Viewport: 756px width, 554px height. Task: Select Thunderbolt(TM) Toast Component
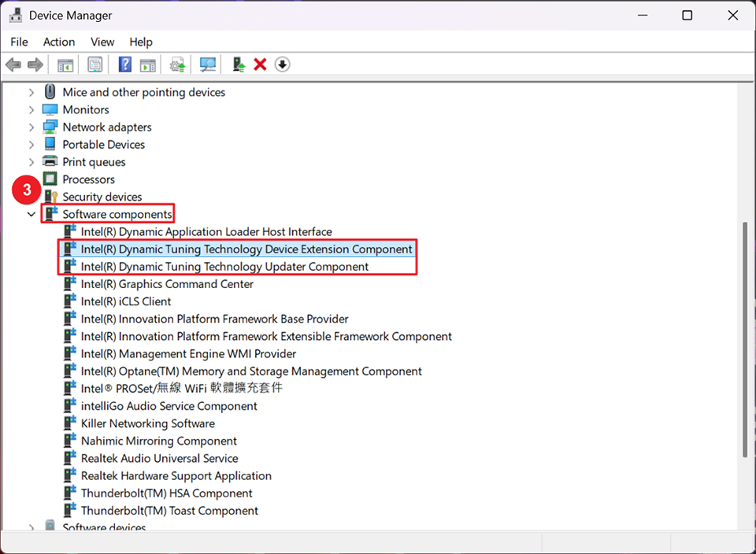pos(169,510)
